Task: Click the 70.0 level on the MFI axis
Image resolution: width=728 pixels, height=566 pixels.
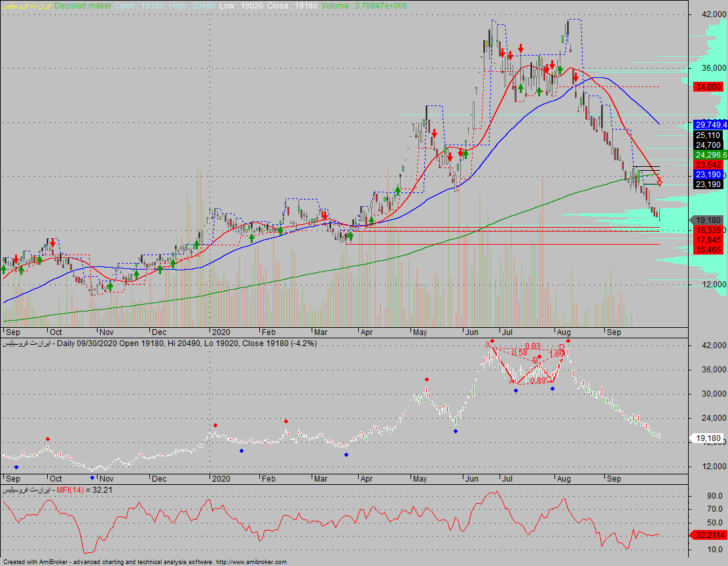Action: pos(714,509)
